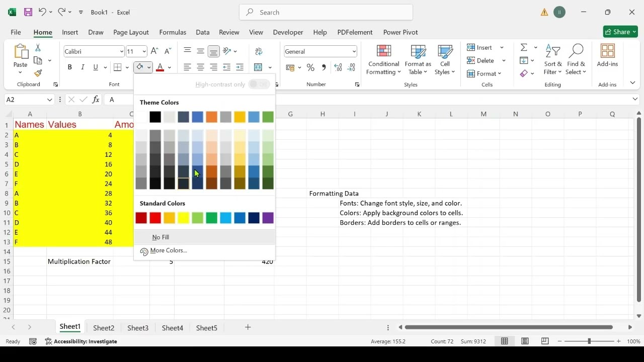This screenshot has width=644, height=362.
Task: Click the Zoom In plus button
Action: [x=618, y=341]
